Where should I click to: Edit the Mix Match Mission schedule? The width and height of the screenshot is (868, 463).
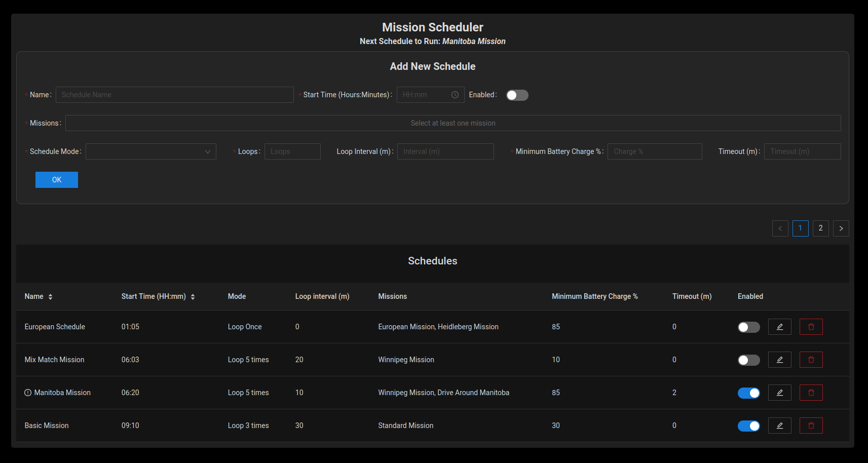pos(779,360)
